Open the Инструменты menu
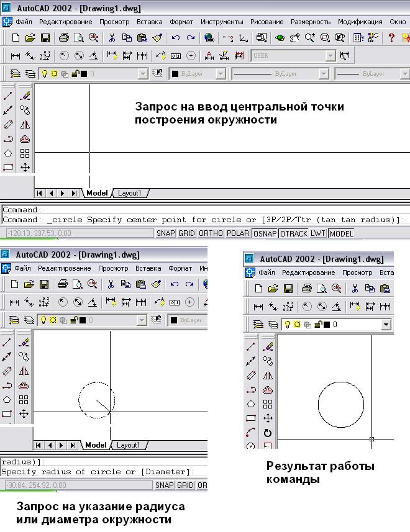This screenshot has height=532, width=410. 222,22
